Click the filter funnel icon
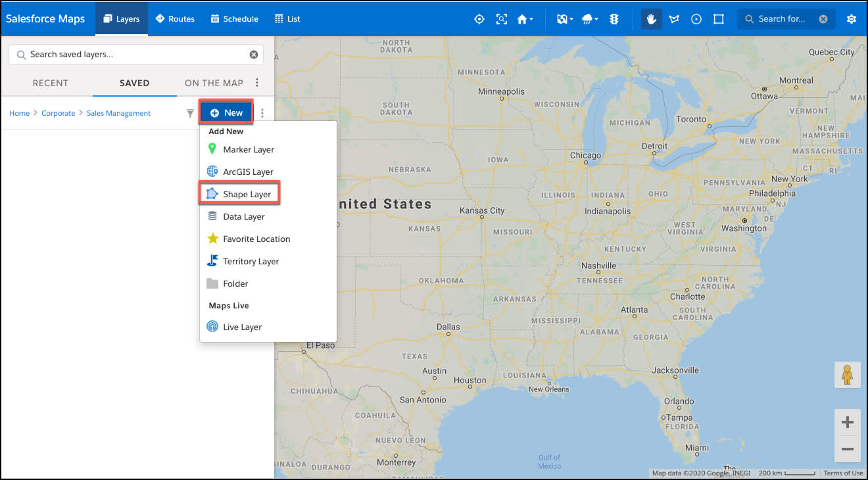The height and width of the screenshot is (480, 868). point(190,113)
